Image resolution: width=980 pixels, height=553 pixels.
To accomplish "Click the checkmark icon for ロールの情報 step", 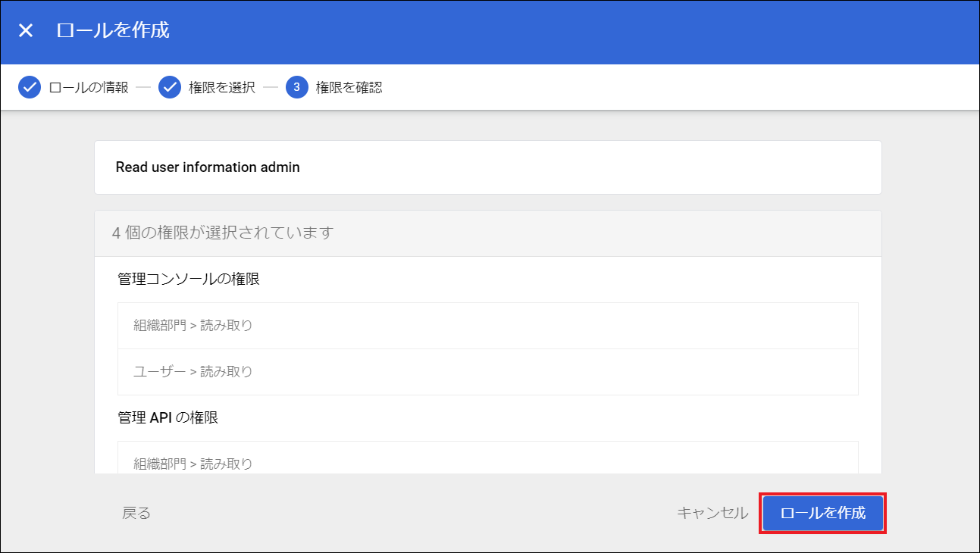I will tap(30, 88).
